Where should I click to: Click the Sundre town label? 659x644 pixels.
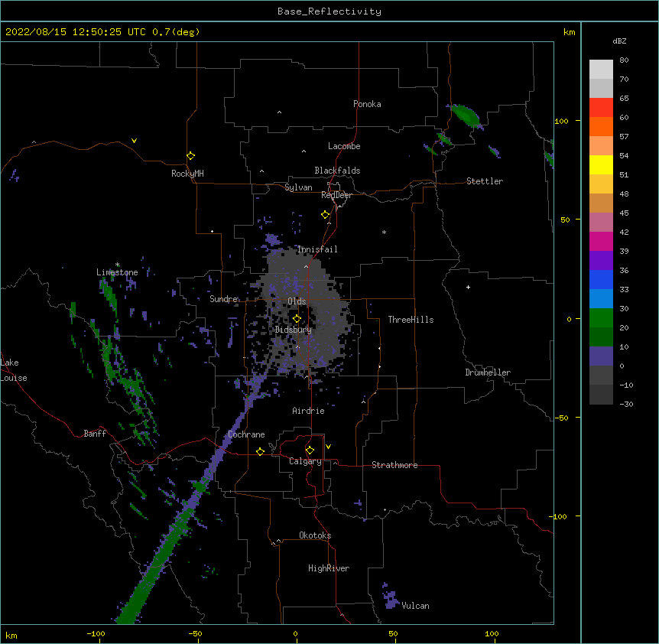223,299
